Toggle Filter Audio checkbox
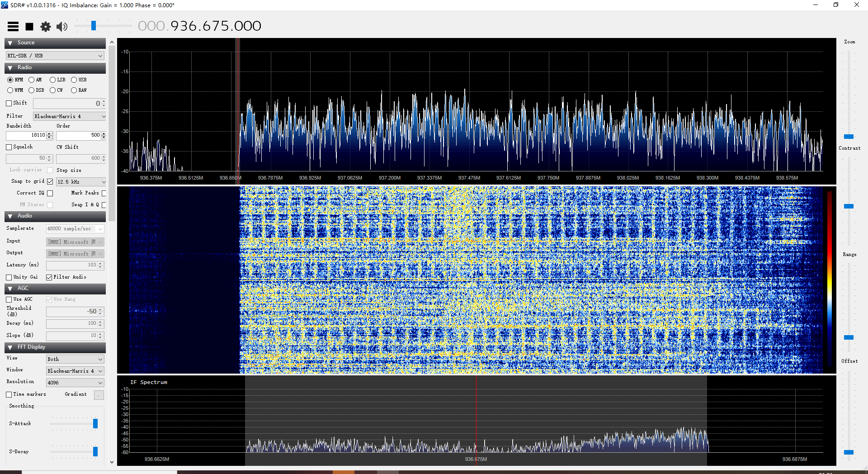The height and width of the screenshot is (474, 868). [49, 277]
